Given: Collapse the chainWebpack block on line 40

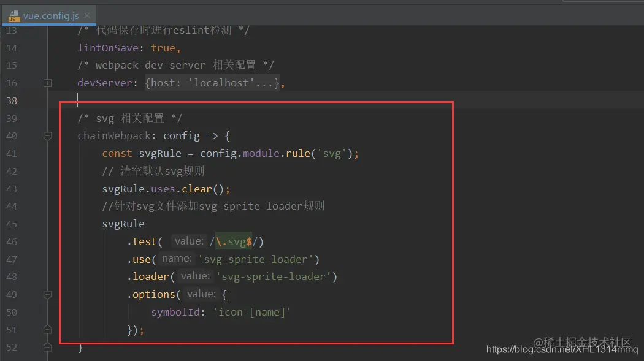Looking at the screenshot, I should [x=48, y=136].
